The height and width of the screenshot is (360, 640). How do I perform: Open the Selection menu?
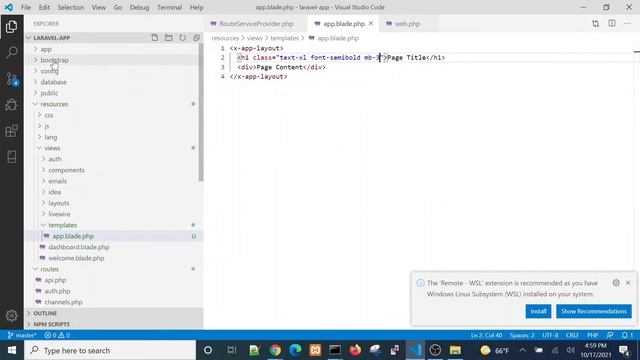(x=71, y=7)
